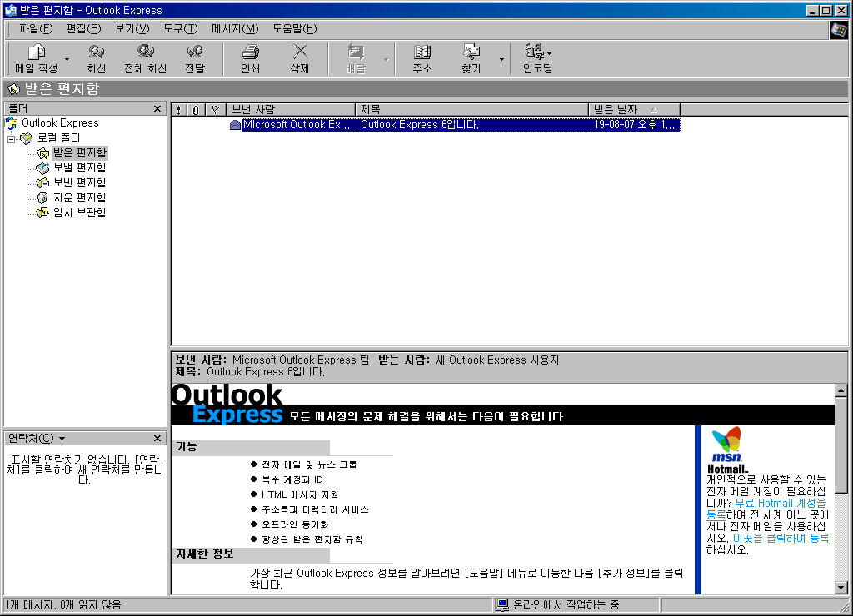Open the 연락처(C) dropdown menu
The image size is (853, 616).
pos(37,438)
